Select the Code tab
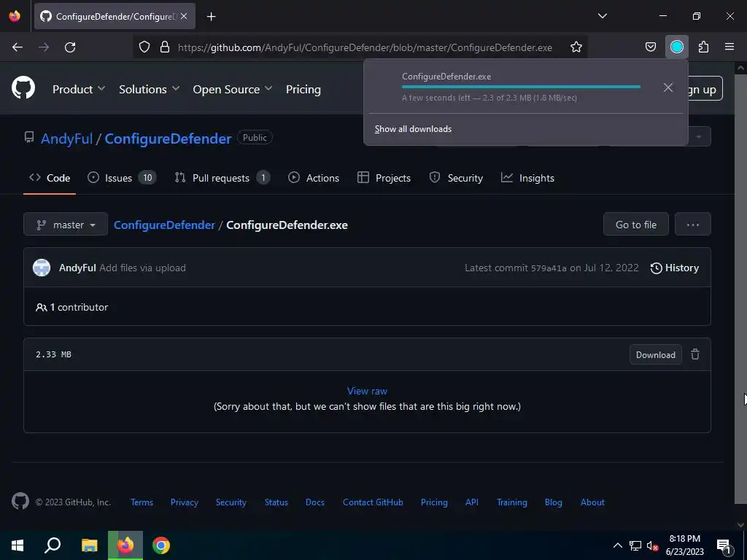747x560 pixels. click(x=50, y=178)
